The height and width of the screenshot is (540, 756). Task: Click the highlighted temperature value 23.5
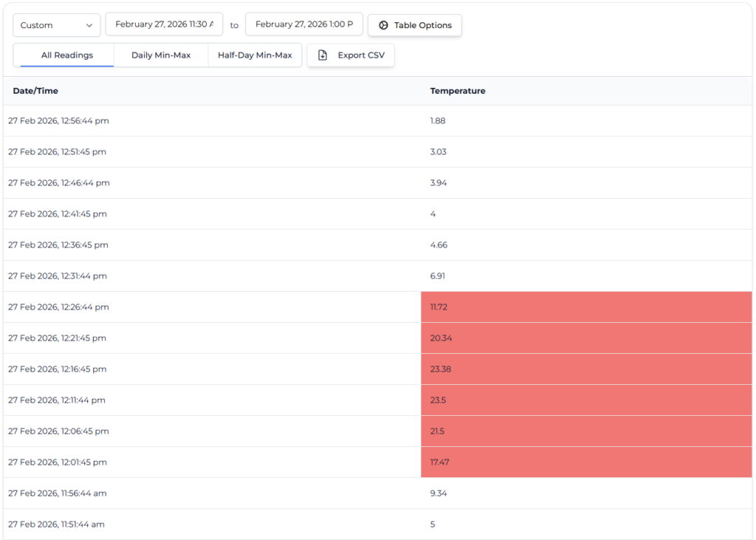439,400
